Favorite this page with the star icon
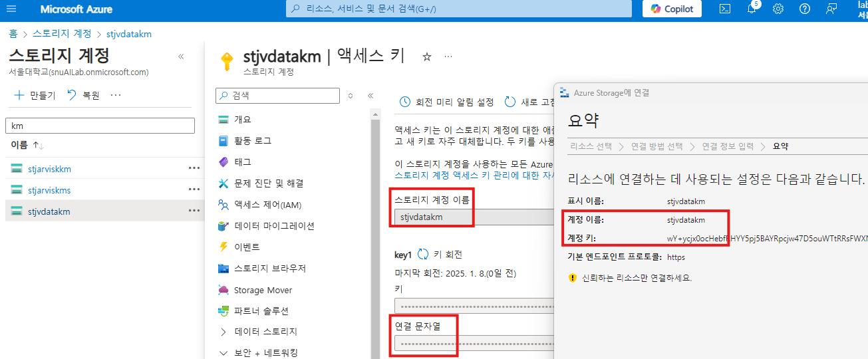The image size is (868, 359). click(427, 57)
